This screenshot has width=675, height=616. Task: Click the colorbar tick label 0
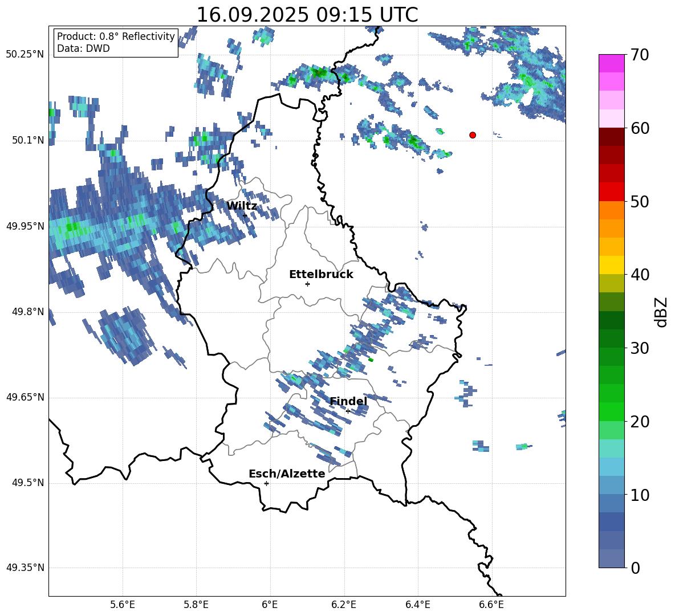635,568
